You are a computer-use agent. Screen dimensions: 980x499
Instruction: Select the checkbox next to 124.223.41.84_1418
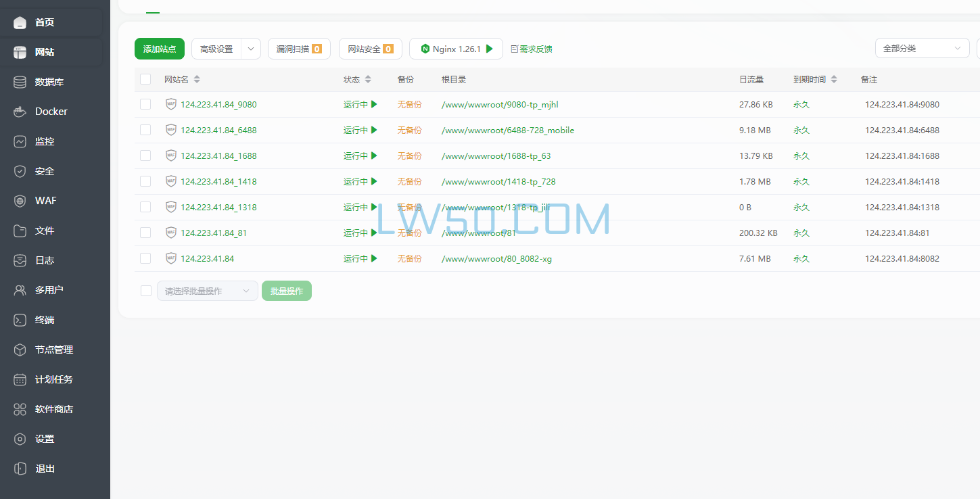(x=145, y=181)
